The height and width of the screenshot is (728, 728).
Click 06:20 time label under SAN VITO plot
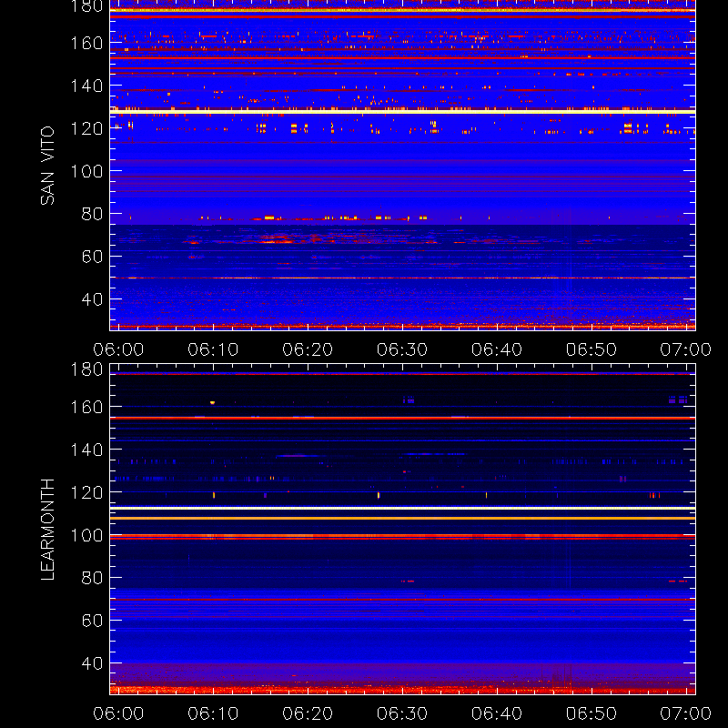pos(308,349)
